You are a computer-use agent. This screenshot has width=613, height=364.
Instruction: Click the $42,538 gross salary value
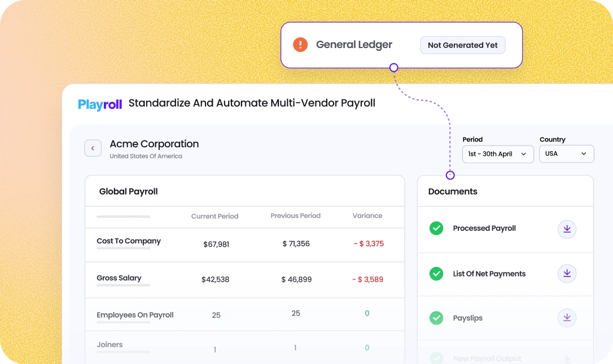[216, 279]
